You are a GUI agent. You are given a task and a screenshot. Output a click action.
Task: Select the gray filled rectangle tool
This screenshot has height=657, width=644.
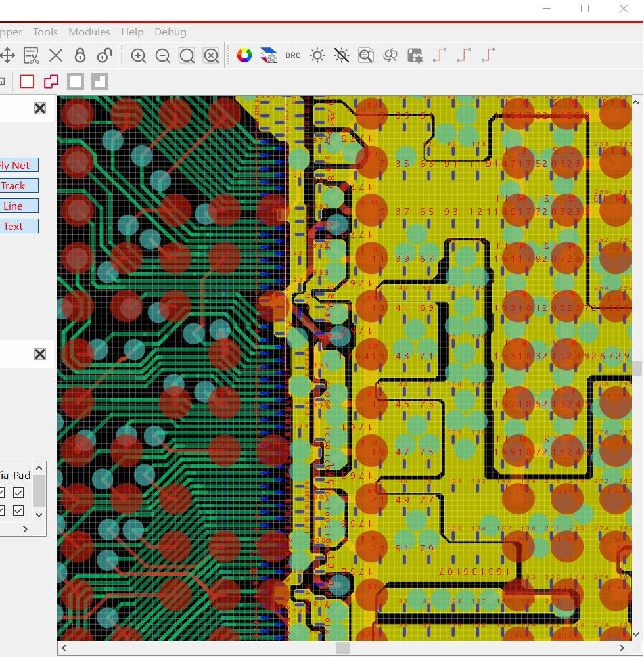coord(76,81)
